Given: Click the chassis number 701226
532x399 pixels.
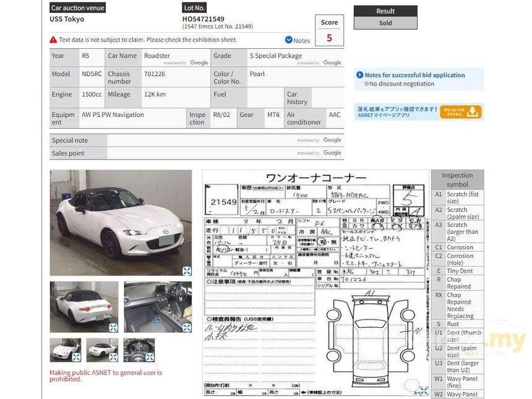Looking at the screenshot, I should (x=155, y=74).
